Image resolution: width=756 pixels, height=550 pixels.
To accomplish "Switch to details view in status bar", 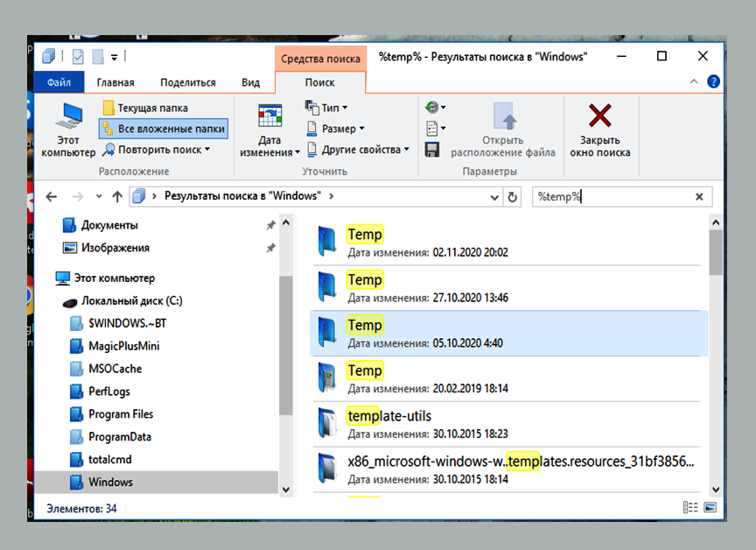I will [690, 508].
